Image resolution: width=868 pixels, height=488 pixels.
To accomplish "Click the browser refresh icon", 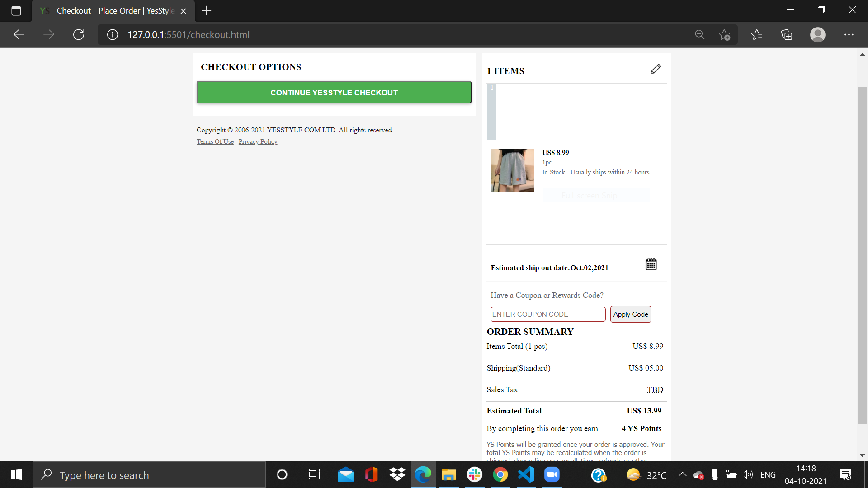I will click(79, 34).
